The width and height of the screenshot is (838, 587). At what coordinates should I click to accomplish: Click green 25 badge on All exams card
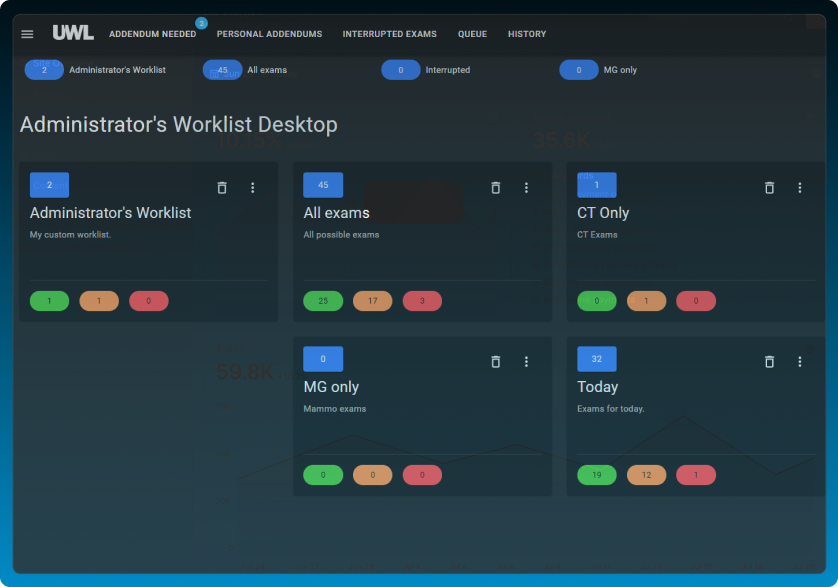point(323,301)
